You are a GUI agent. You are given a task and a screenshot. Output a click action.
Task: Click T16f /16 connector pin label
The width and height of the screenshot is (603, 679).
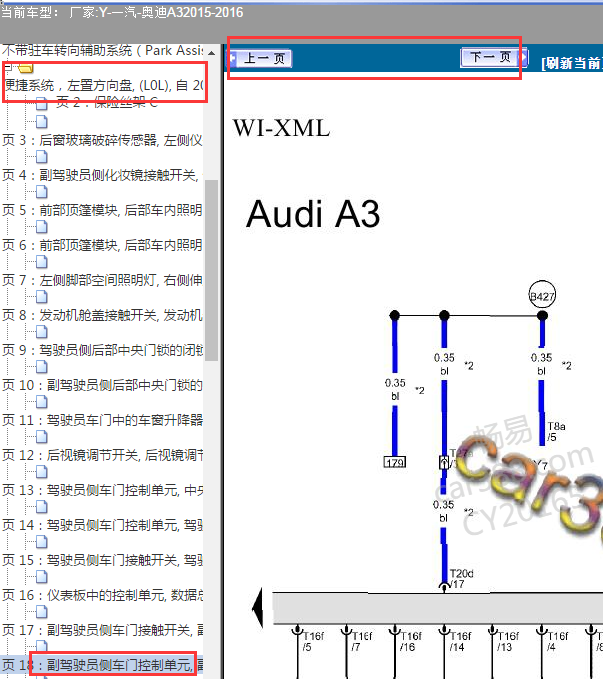(x=410, y=641)
